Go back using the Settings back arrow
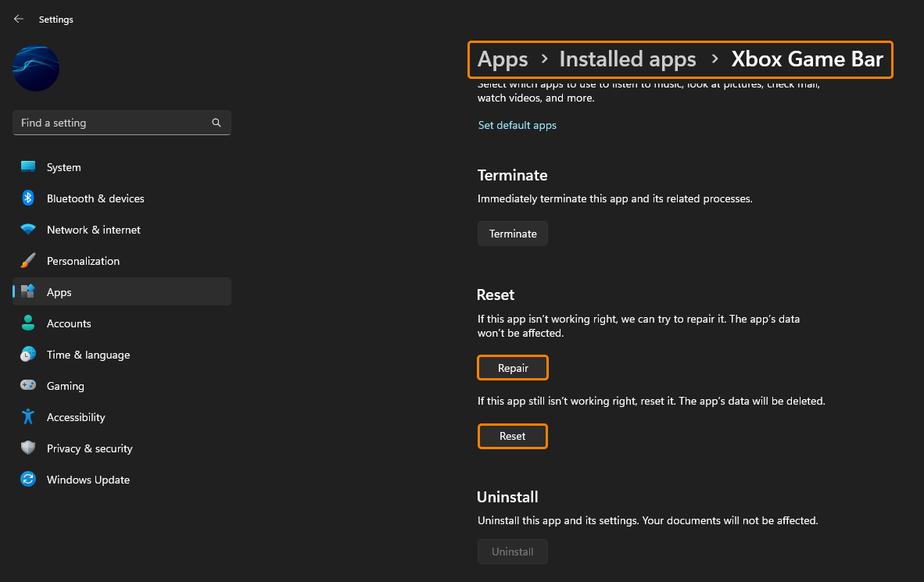The image size is (924, 582). tap(19, 19)
